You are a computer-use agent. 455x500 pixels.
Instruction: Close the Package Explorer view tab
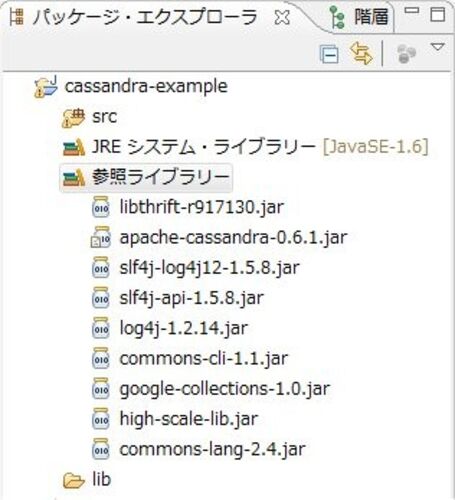click(x=282, y=17)
